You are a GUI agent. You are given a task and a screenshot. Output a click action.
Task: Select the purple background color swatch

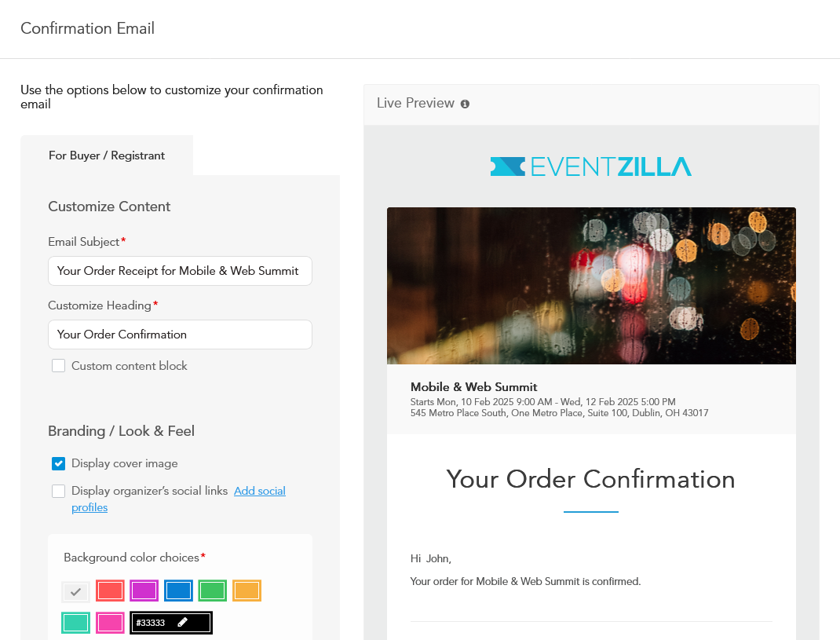click(x=144, y=591)
